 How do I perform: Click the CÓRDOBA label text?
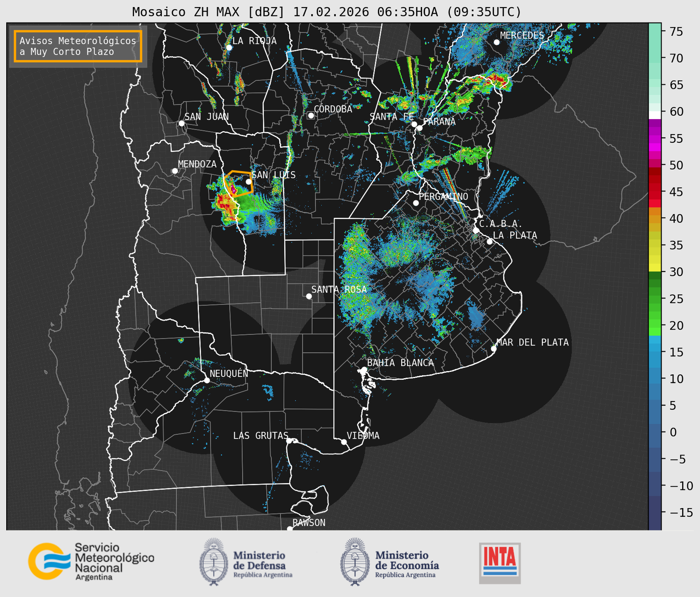pyautogui.click(x=333, y=109)
